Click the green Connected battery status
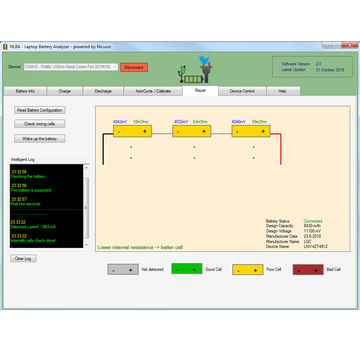 point(313,221)
